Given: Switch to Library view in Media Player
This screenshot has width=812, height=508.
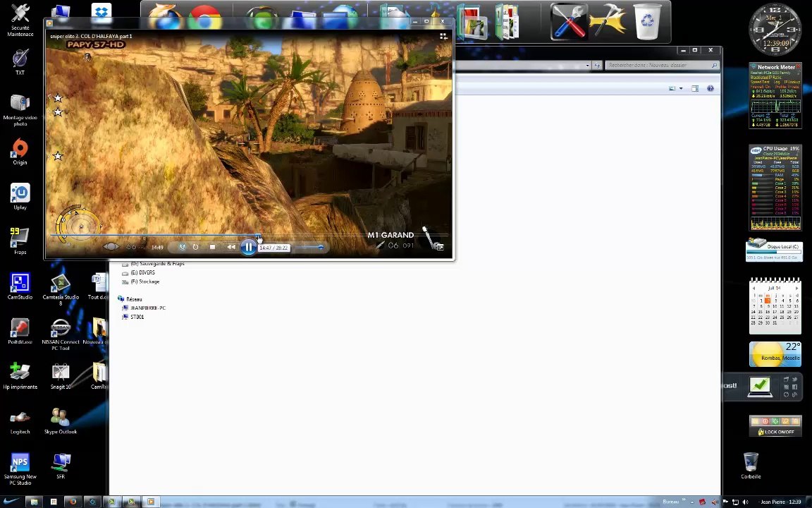Looking at the screenshot, I should [443, 36].
